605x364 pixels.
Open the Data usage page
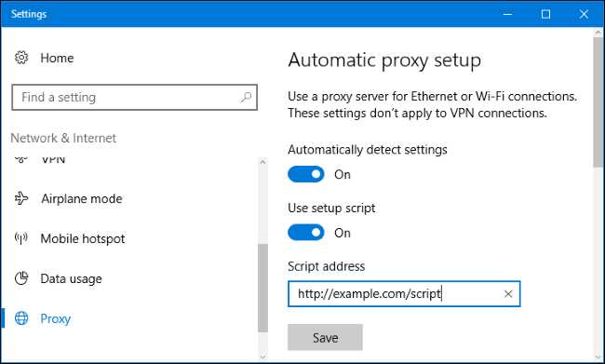coord(71,278)
